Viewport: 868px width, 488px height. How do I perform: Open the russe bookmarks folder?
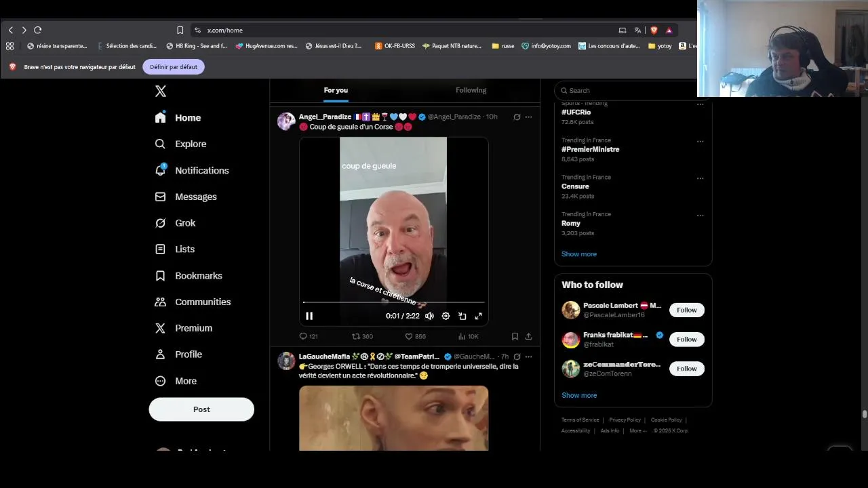(502, 46)
